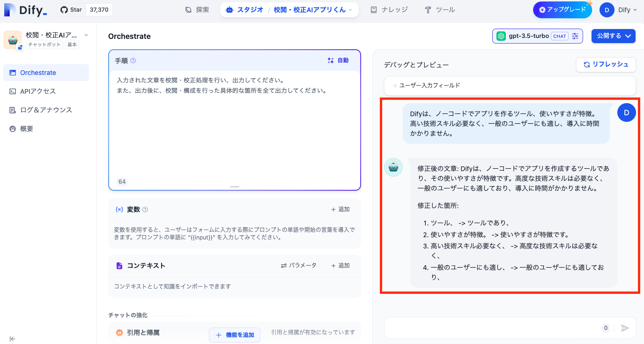This screenshot has height=344, width=644.
Task: Click the 修正した箇所: text in response
Action: click(438, 205)
